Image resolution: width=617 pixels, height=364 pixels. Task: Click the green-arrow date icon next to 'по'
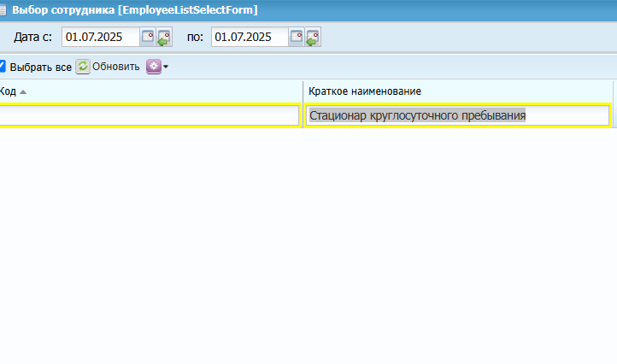313,37
